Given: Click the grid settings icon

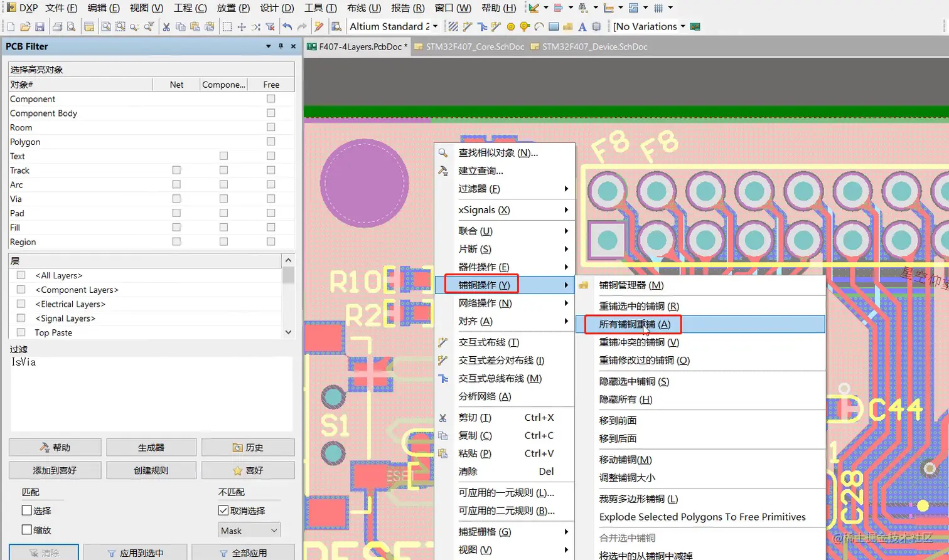Looking at the screenshot, I should (x=658, y=8).
